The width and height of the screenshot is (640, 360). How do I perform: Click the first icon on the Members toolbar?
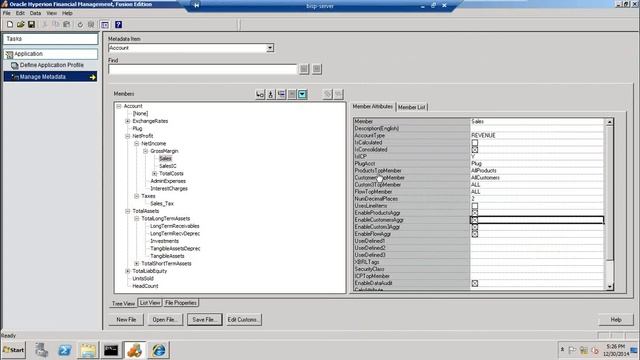pos(260,94)
